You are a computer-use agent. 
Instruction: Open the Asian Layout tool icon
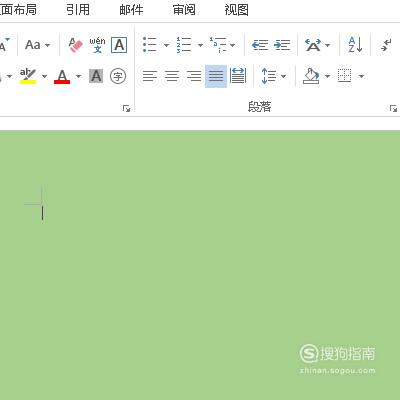(313, 45)
